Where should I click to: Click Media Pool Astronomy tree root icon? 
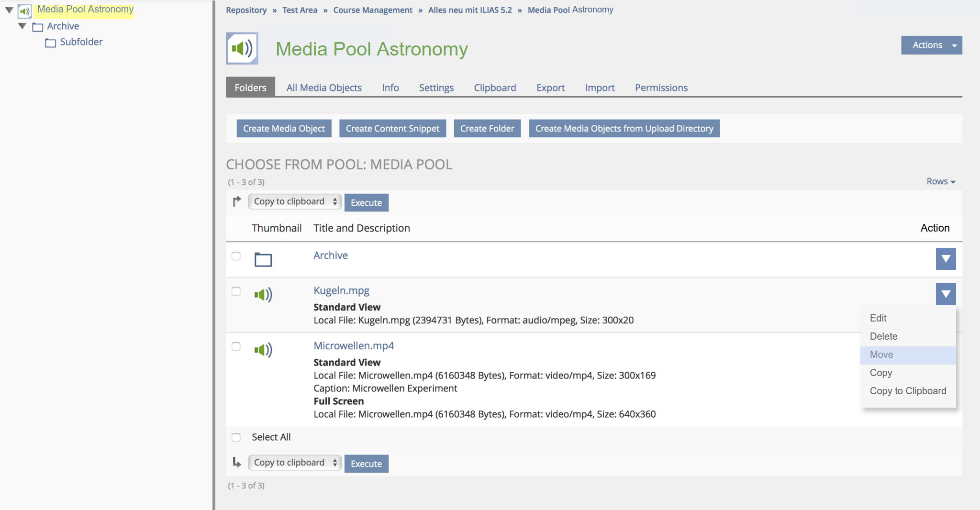pos(24,11)
